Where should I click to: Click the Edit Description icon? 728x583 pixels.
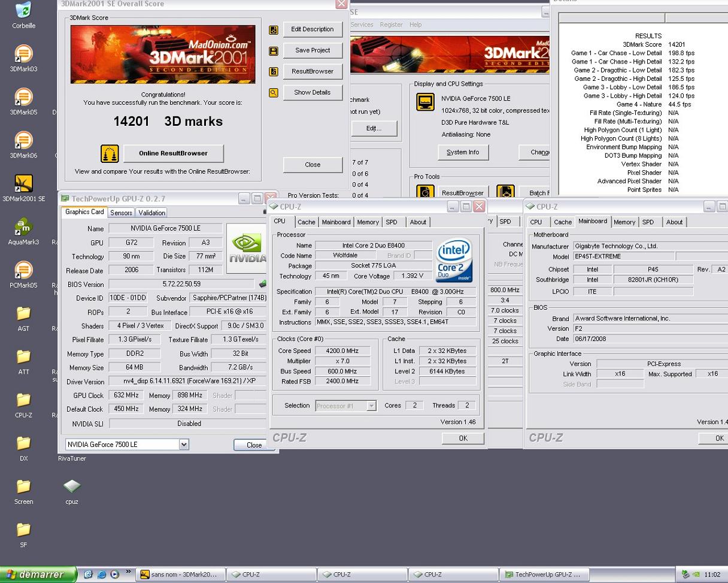coord(274,30)
